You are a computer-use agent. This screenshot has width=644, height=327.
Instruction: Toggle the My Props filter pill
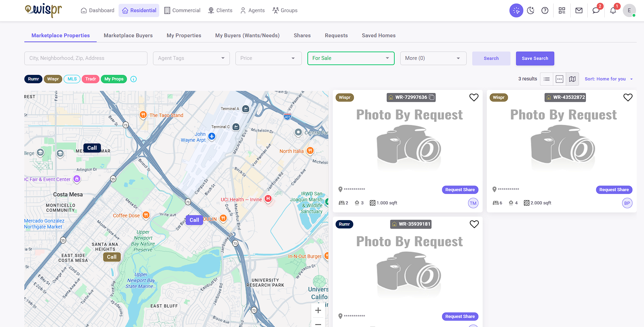click(x=114, y=79)
